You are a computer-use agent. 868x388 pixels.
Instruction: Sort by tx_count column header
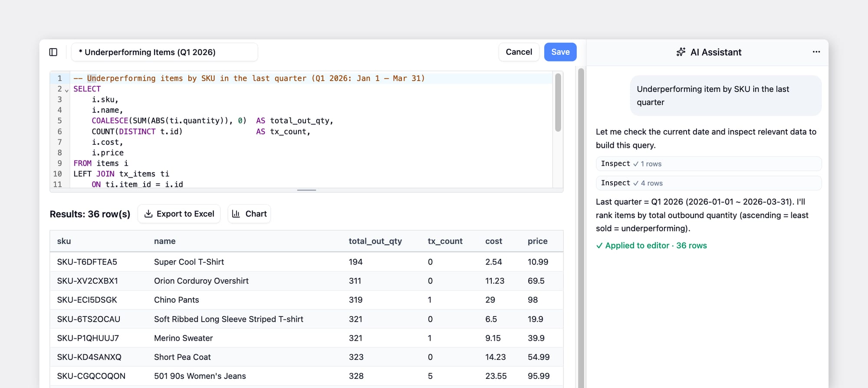[x=445, y=241]
